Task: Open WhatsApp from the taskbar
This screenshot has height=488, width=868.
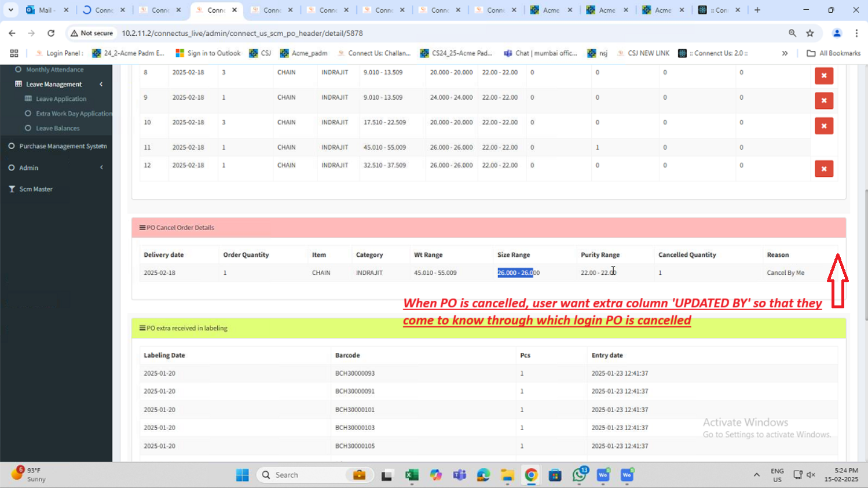Action: point(579,475)
